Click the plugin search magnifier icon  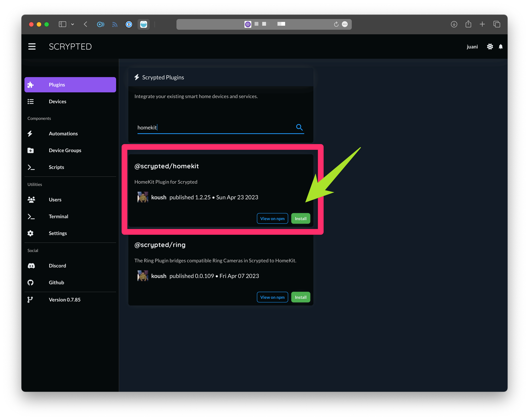(x=299, y=127)
